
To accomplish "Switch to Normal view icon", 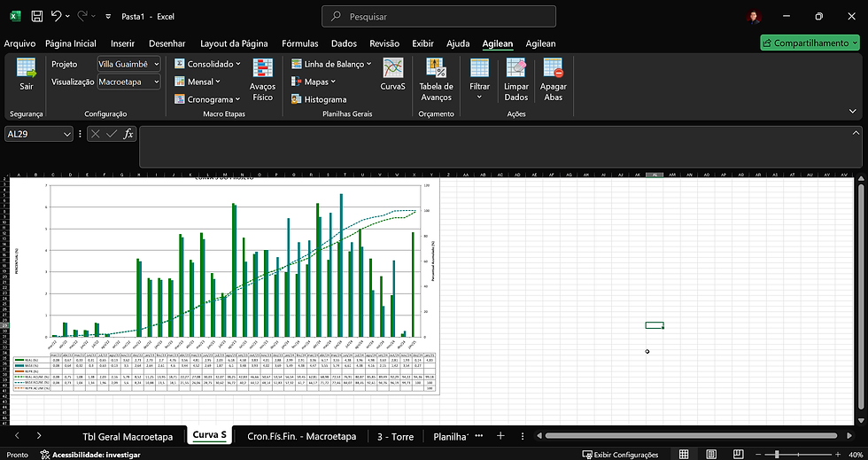I will point(684,455).
